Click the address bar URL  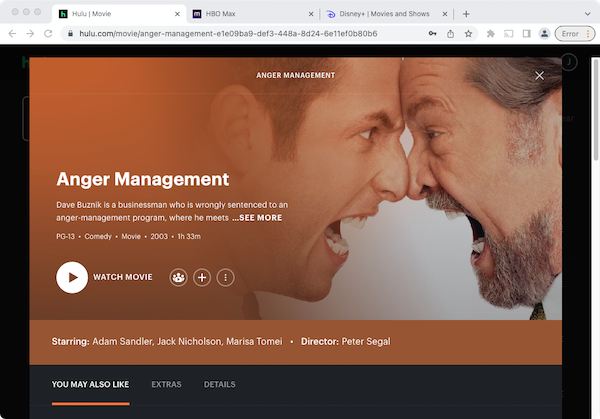228,34
